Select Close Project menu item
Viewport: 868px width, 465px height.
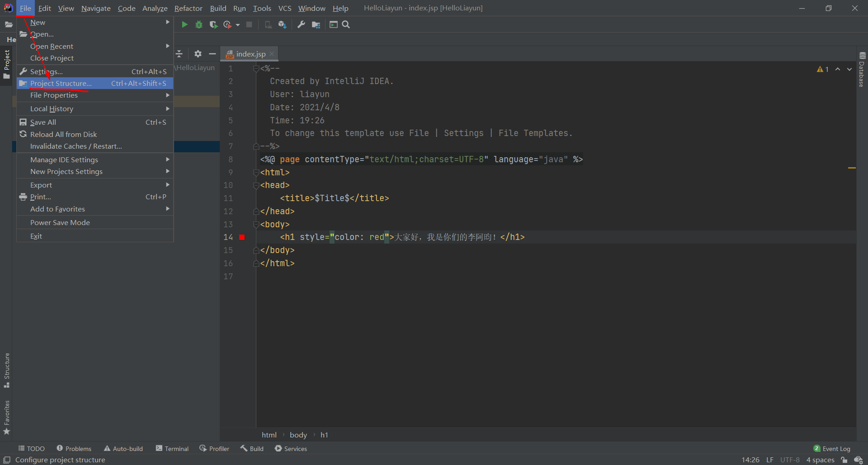pyautogui.click(x=95, y=58)
